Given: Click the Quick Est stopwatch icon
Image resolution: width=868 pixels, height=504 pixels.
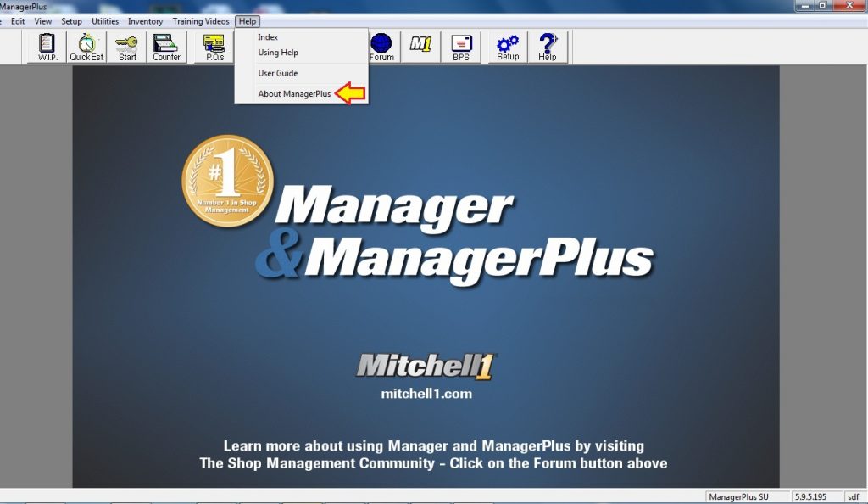Looking at the screenshot, I should click(x=86, y=47).
